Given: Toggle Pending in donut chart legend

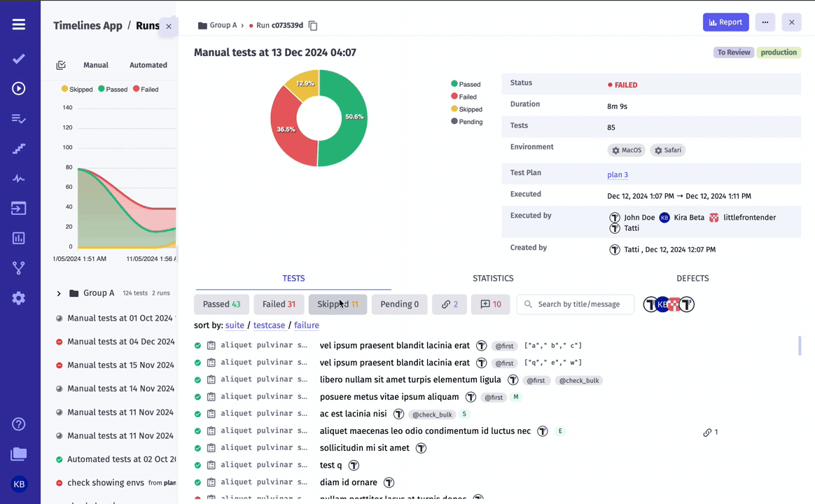Looking at the screenshot, I should pyautogui.click(x=467, y=122).
